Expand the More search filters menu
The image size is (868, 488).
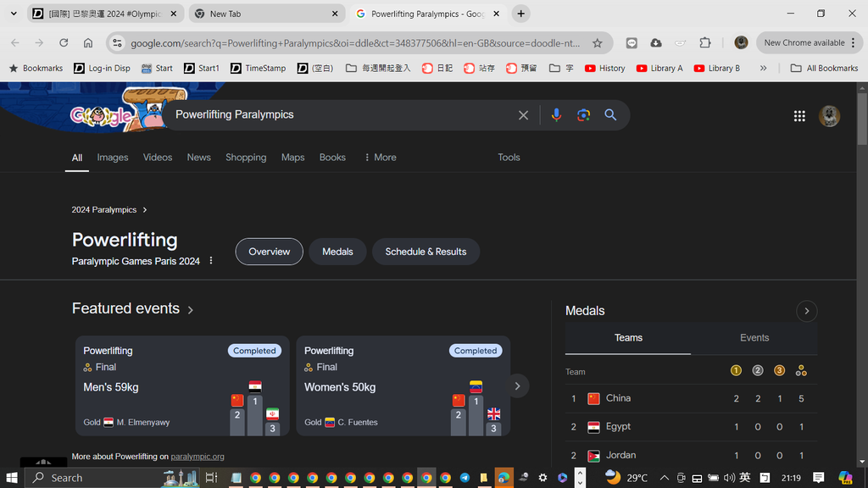coord(380,157)
